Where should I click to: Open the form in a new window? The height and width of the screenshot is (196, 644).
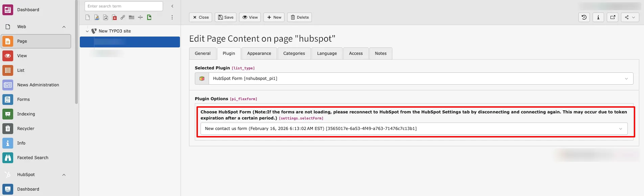click(x=613, y=17)
